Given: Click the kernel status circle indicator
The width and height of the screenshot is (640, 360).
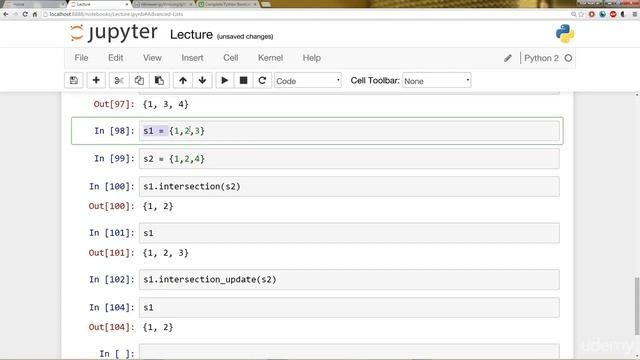Looking at the screenshot, I should [x=568, y=58].
